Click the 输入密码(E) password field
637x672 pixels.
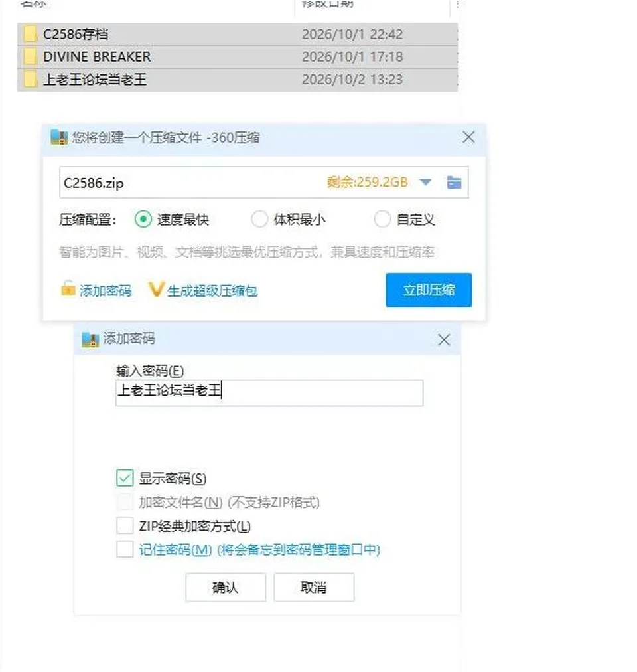pos(269,392)
